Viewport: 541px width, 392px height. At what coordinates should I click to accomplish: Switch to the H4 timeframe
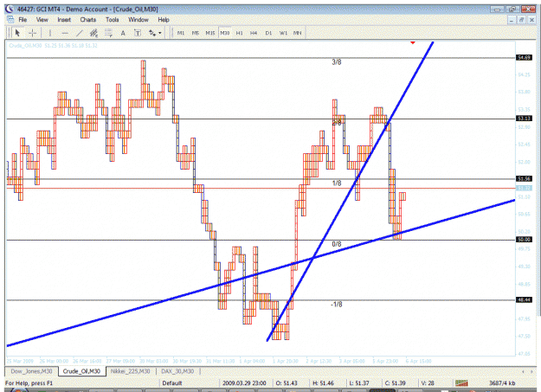254,33
